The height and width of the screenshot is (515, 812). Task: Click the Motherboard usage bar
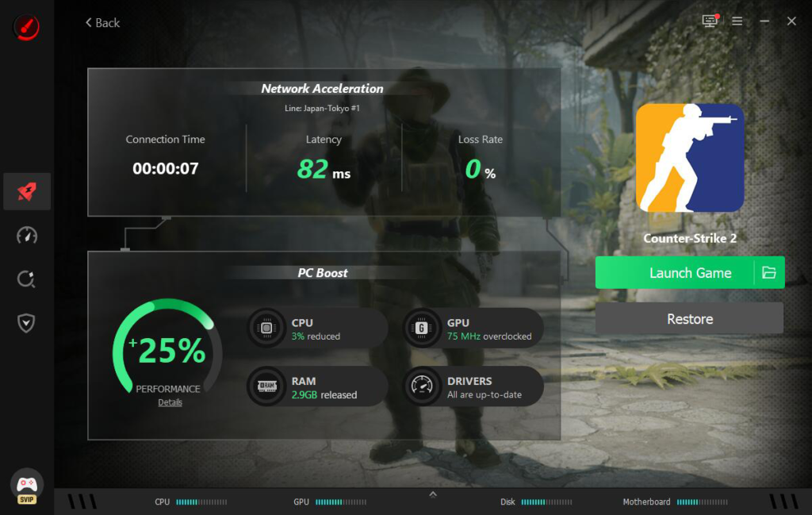point(703,502)
